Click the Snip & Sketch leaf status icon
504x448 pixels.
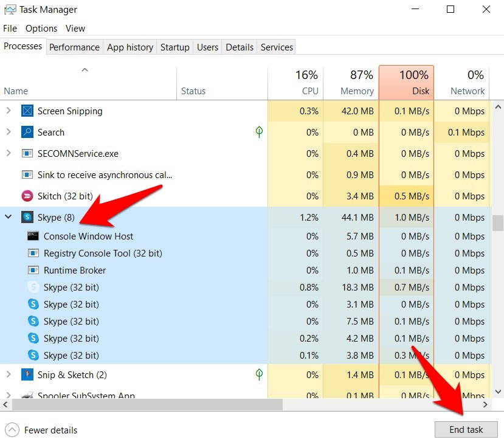(x=259, y=374)
